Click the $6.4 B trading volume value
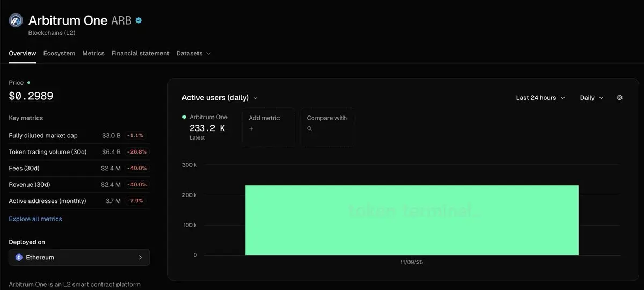The image size is (644, 290). [x=112, y=152]
